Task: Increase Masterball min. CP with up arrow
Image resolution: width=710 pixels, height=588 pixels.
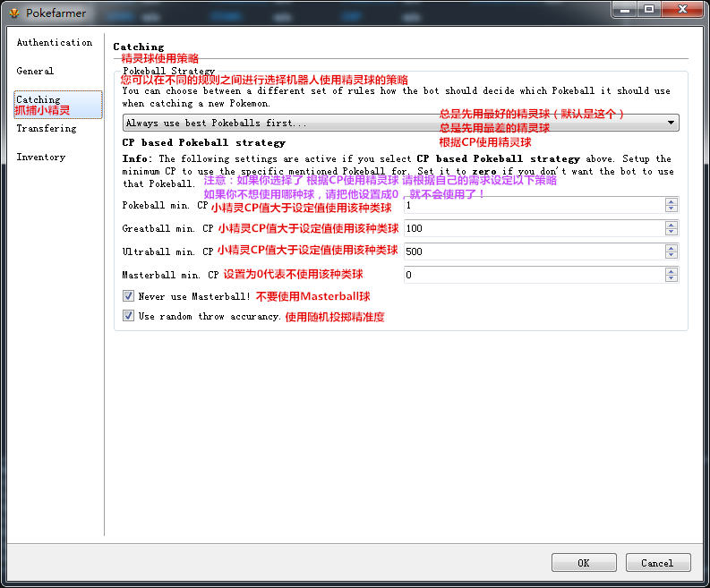Action: click(x=672, y=270)
